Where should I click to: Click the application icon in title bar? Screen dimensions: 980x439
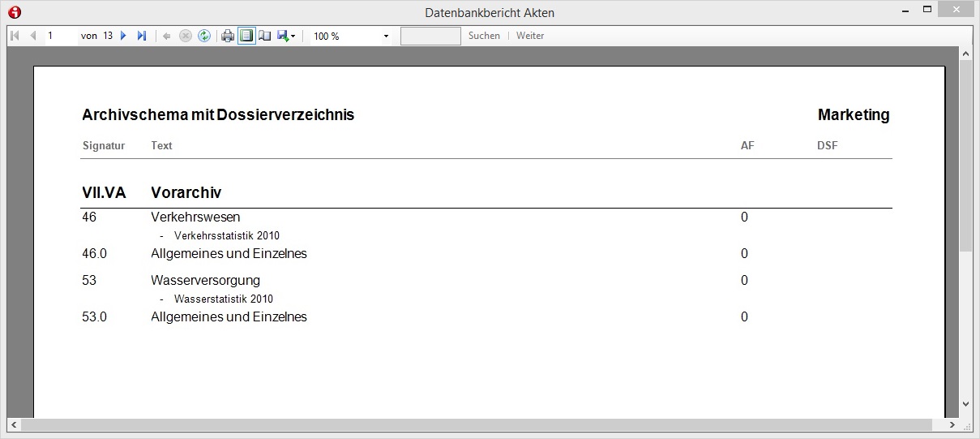point(14,12)
